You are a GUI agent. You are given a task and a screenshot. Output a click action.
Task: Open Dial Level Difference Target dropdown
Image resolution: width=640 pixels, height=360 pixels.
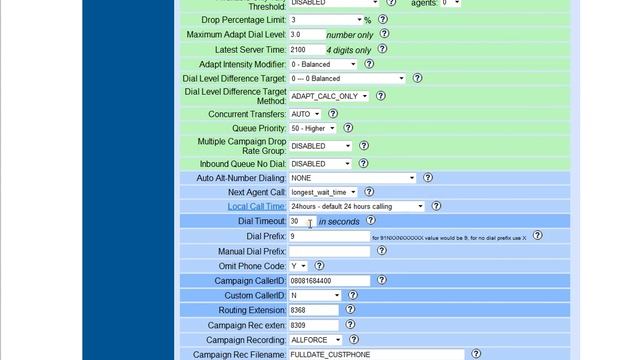(347, 78)
